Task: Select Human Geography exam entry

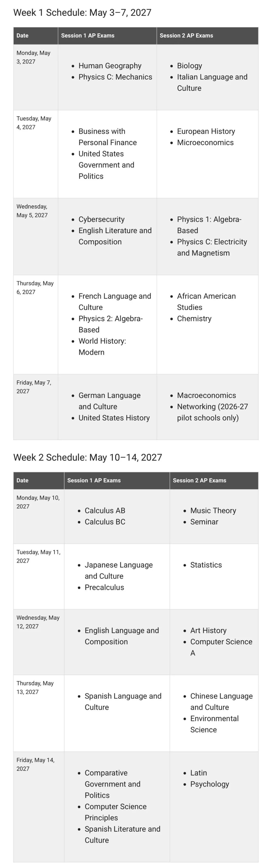Action: pos(110,66)
